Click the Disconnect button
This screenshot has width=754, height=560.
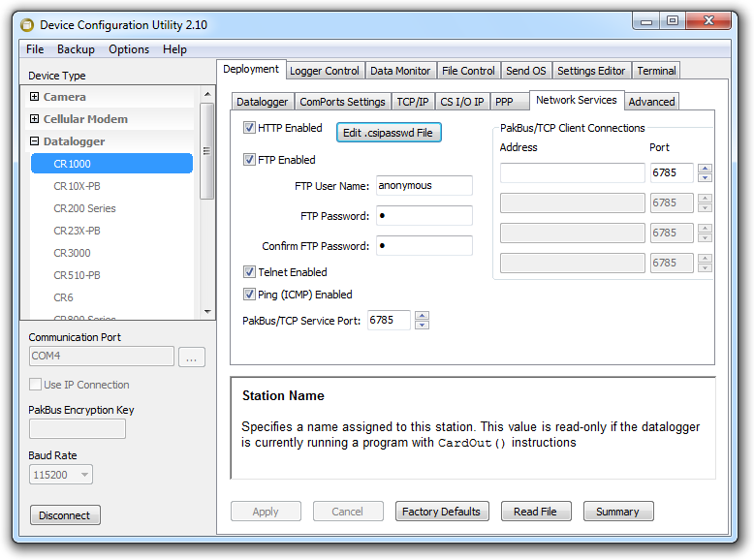[x=65, y=515]
